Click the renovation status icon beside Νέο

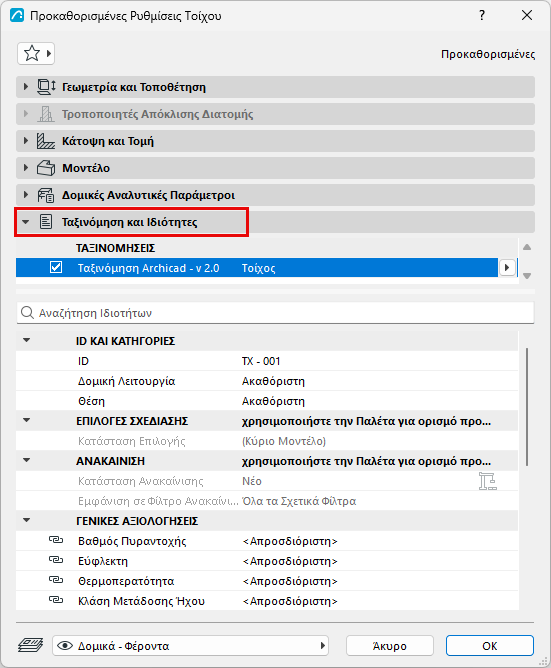(x=488, y=481)
